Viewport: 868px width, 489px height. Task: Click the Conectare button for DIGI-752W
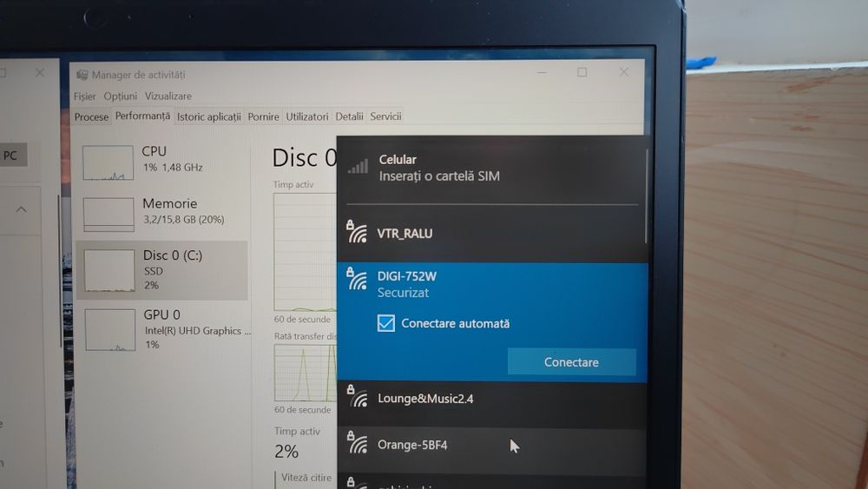pyautogui.click(x=571, y=361)
